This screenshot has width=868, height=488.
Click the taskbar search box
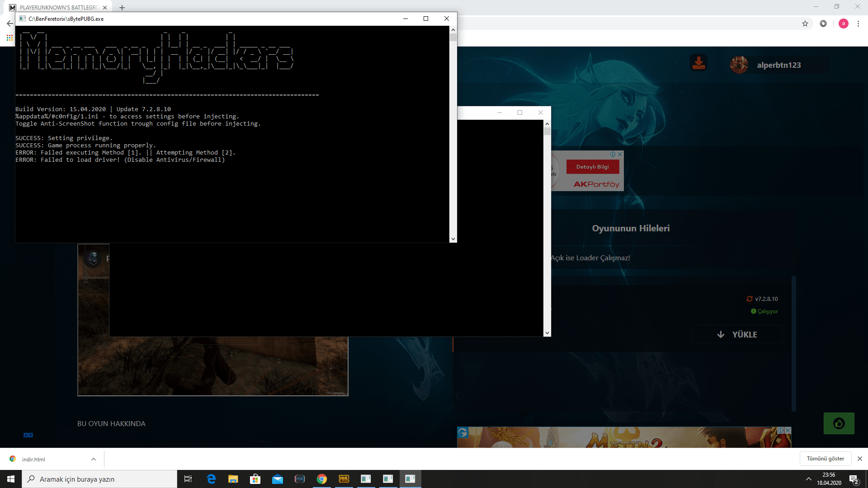[x=99, y=479]
